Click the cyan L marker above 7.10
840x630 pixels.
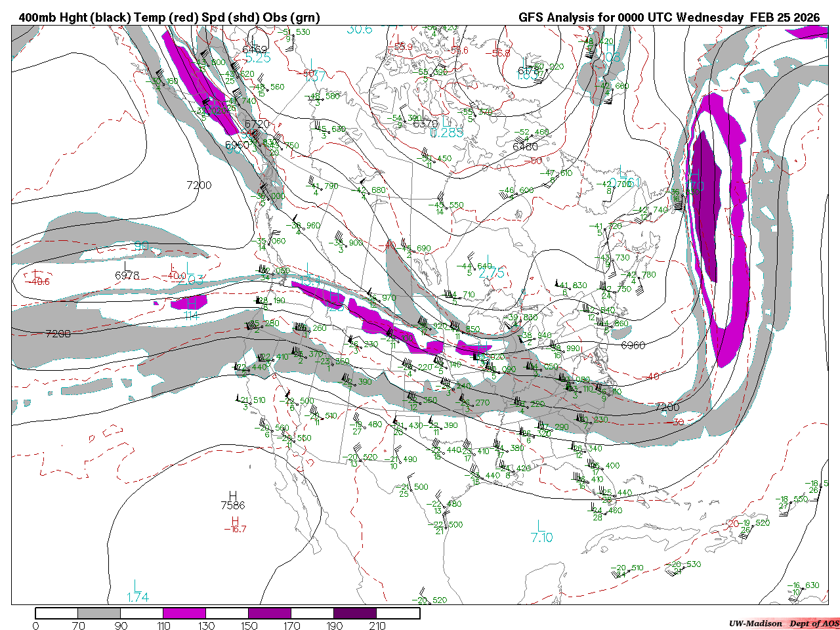pos(541,526)
